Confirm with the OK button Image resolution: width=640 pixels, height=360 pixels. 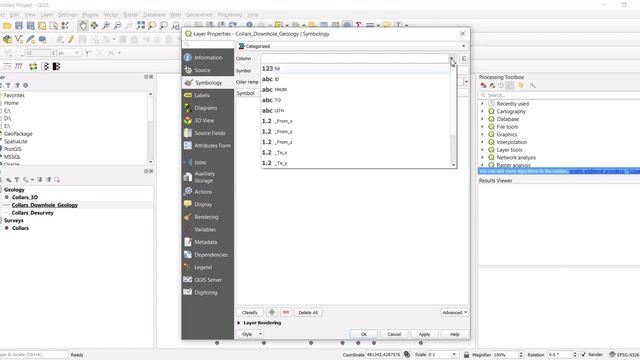coord(364,334)
